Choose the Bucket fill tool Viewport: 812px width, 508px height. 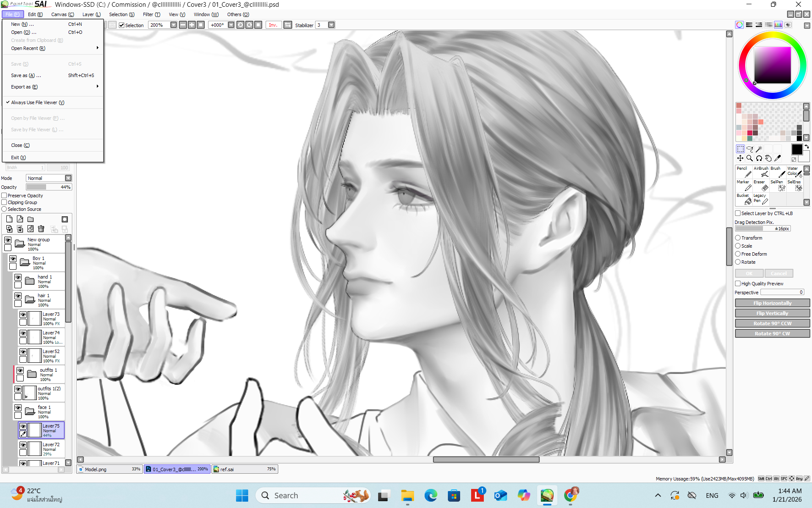tap(744, 199)
